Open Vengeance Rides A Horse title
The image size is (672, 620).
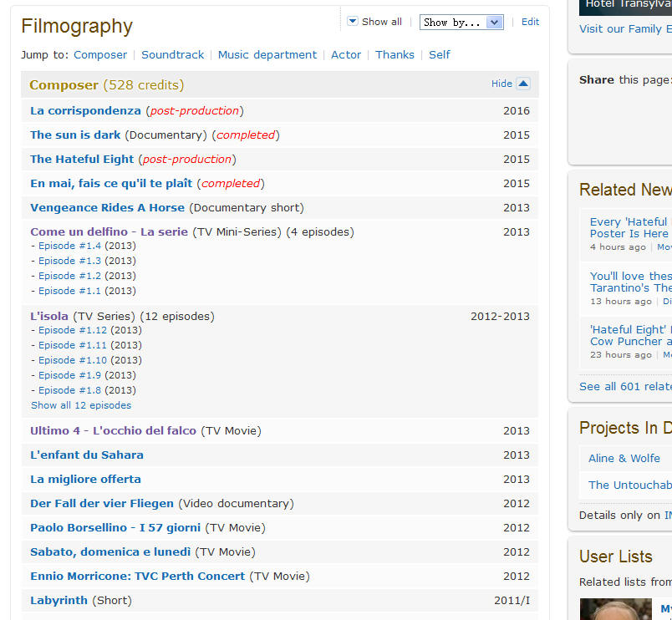tap(107, 208)
